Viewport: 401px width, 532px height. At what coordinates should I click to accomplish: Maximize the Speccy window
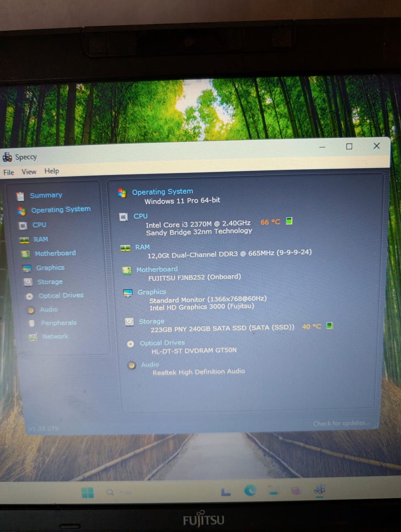point(349,146)
